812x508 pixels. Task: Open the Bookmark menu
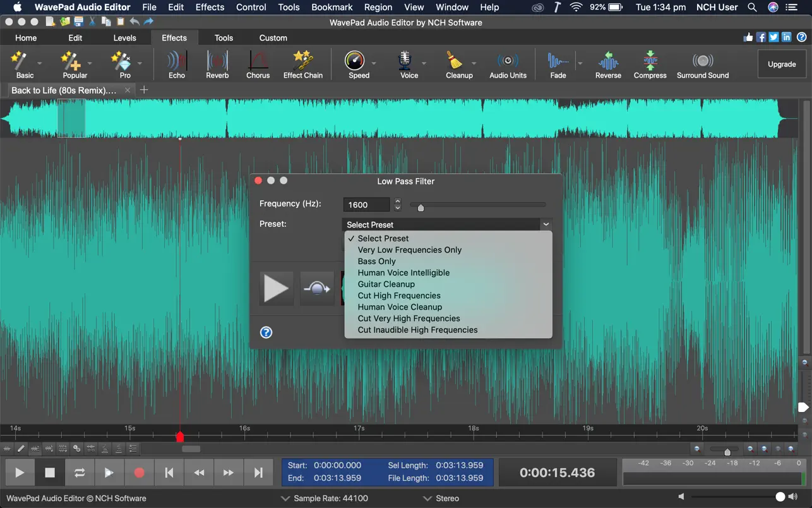tap(332, 8)
